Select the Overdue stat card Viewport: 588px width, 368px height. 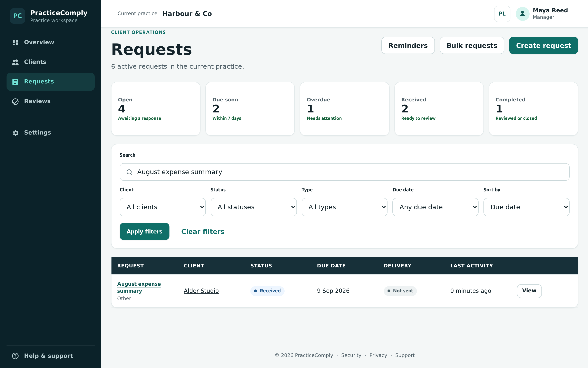345,109
